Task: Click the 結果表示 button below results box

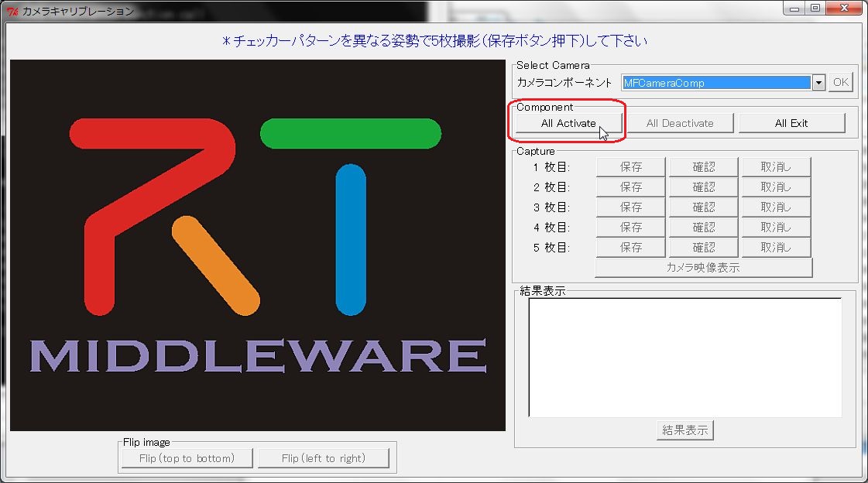Action: [x=684, y=430]
